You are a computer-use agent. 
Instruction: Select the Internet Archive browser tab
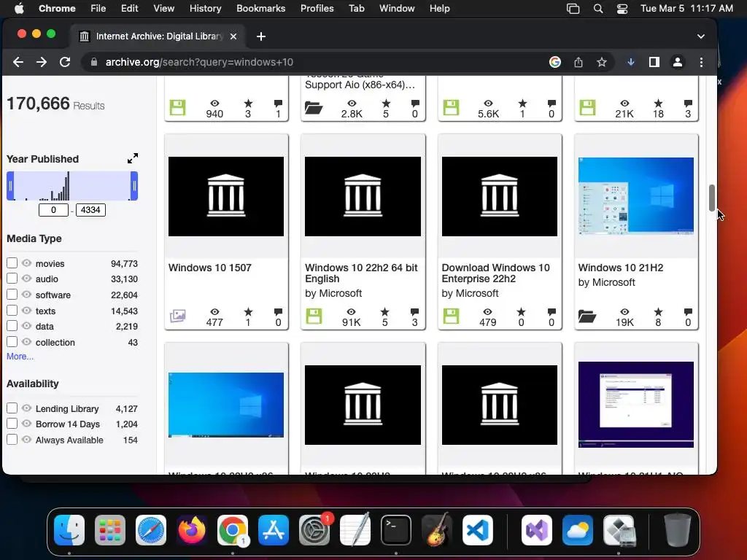(158, 36)
